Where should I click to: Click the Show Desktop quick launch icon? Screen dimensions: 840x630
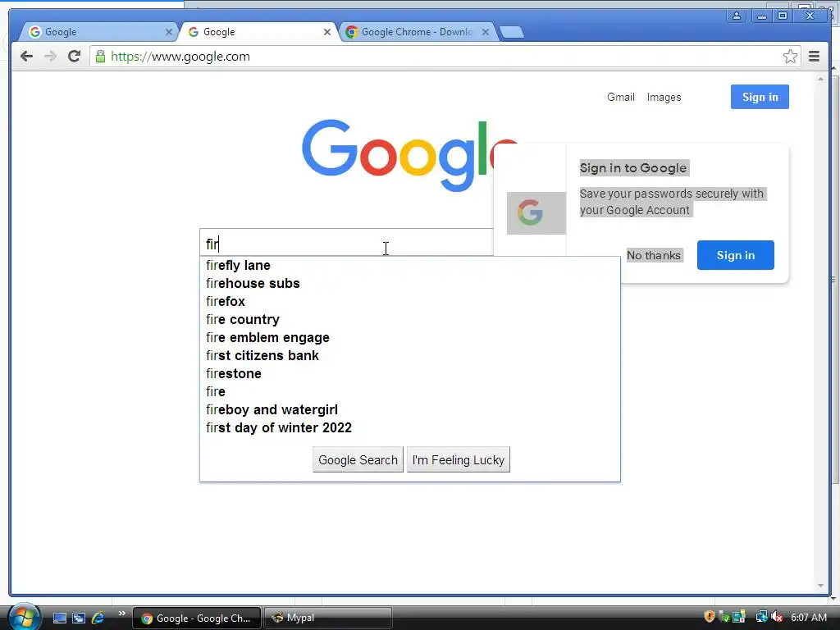coord(59,618)
